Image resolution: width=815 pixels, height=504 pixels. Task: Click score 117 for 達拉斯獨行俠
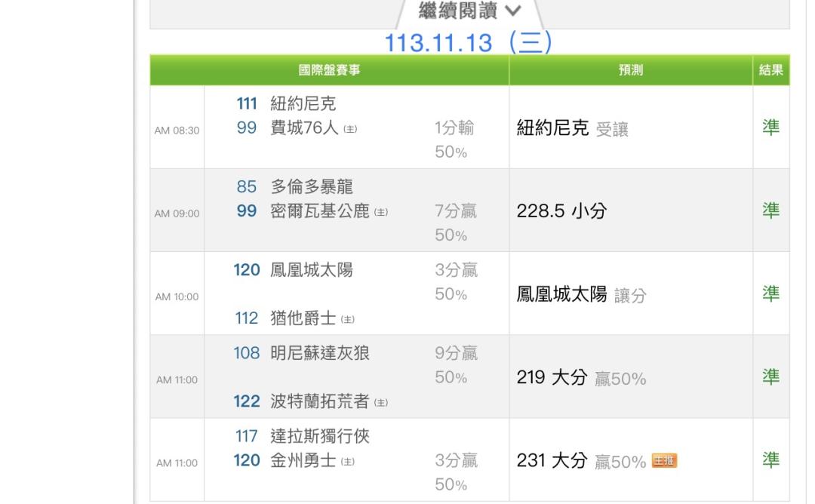(x=246, y=436)
